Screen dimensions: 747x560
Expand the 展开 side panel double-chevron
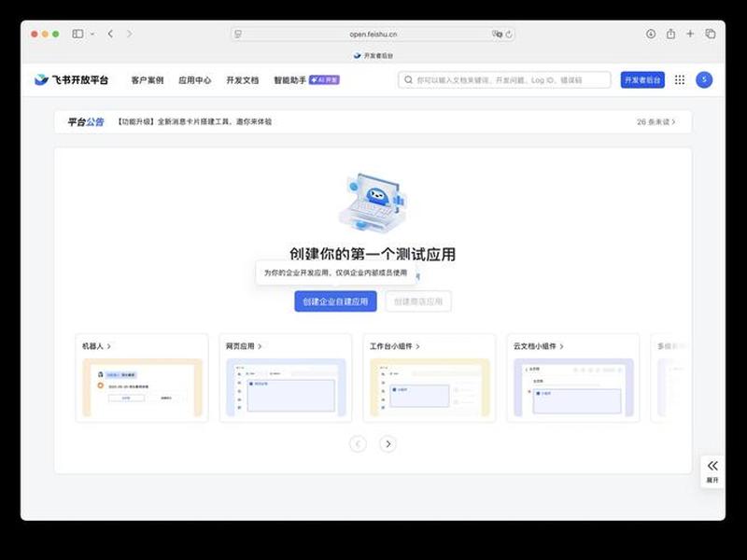click(712, 466)
